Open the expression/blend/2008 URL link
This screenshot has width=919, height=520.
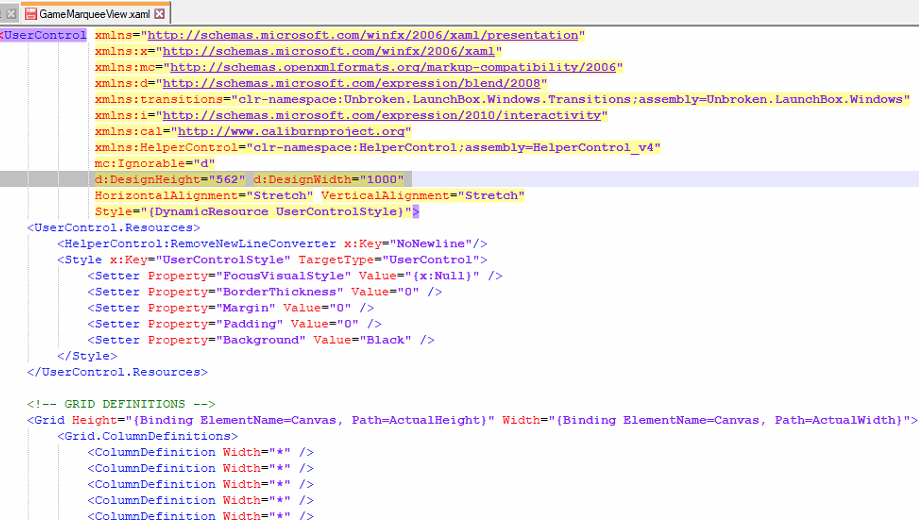pyautogui.click(x=350, y=83)
